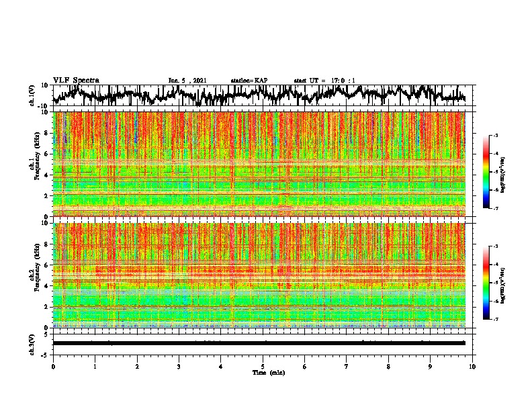Click time axis tick label "6"
The width and height of the screenshot is (532, 411).
point(305,367)
